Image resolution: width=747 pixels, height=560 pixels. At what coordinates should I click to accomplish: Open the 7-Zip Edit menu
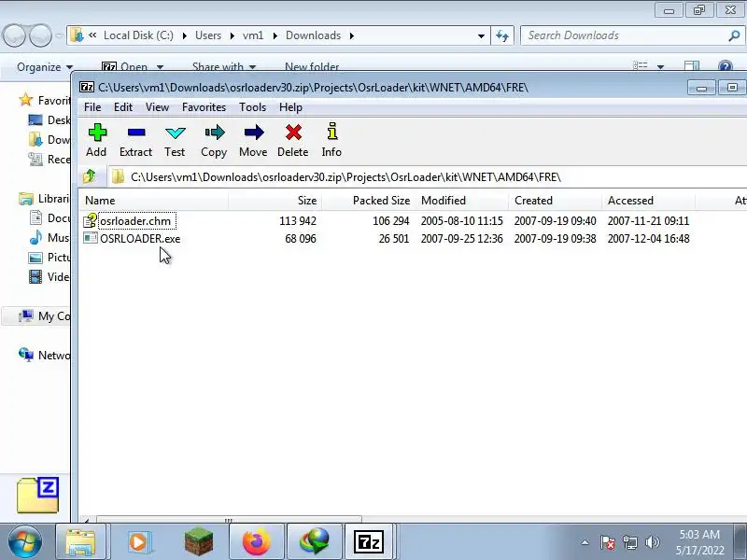click(123, 107)
